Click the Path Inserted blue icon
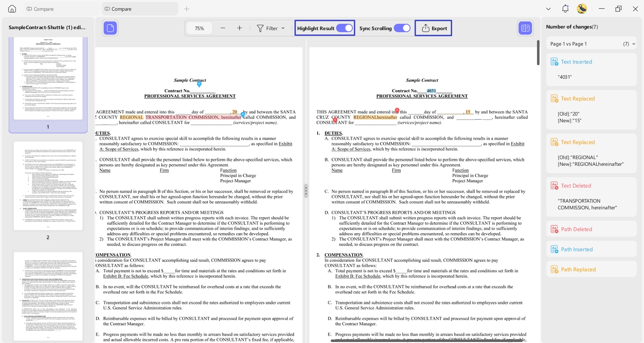 point(554,249)
